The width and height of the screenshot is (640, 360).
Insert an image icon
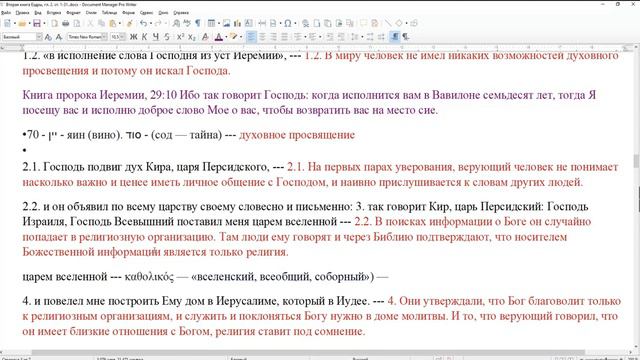point(227,23)
